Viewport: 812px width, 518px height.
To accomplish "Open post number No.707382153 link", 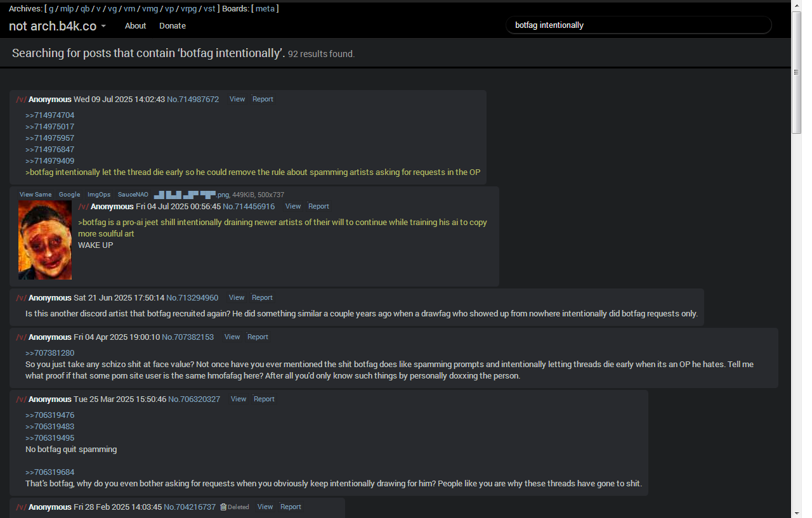I will [188, 337].
